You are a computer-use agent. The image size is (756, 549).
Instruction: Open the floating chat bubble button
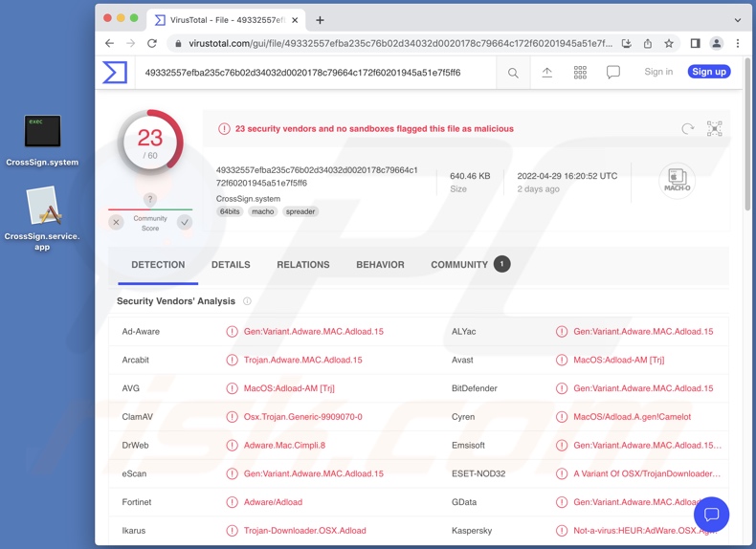pyautogui.click(x=711, y=515)
